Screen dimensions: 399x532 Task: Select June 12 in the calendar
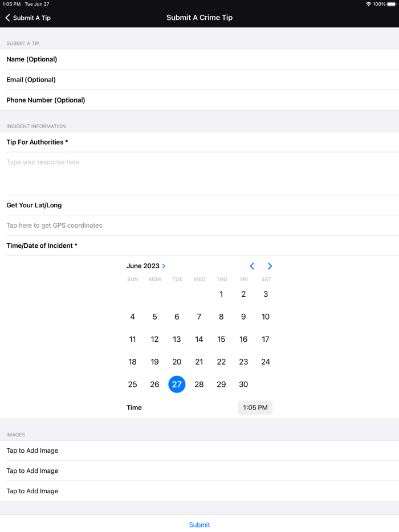coord(155,339)
